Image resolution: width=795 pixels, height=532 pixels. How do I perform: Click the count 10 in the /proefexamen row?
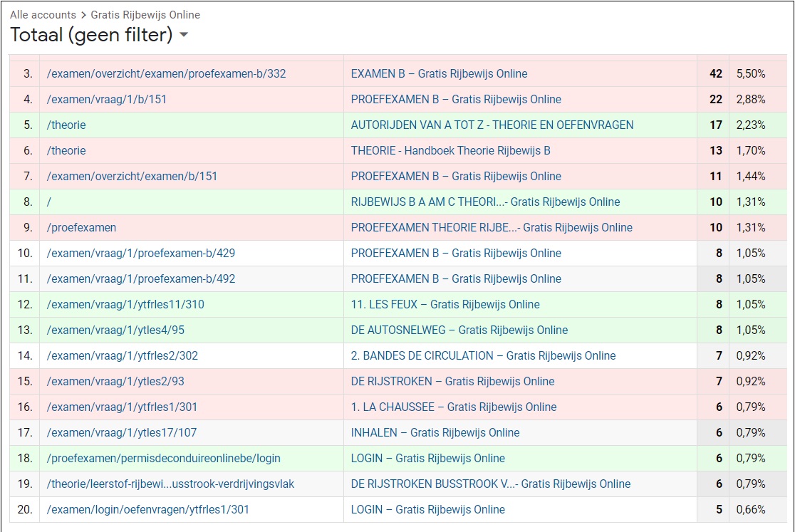(x=716, y=227)
